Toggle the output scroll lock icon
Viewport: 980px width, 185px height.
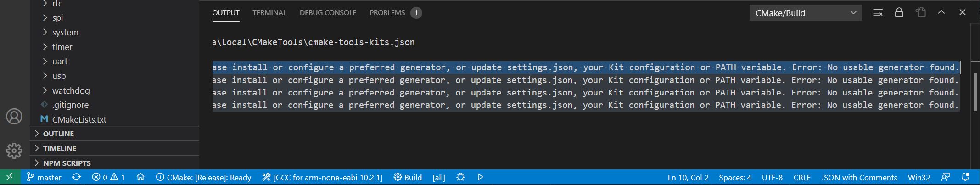point(899,13)
